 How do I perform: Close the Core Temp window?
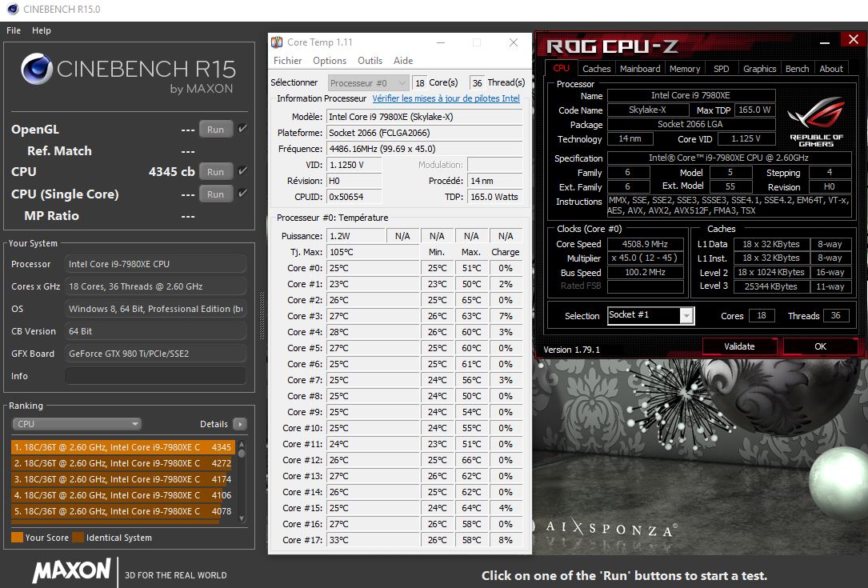tap(513, 42)
